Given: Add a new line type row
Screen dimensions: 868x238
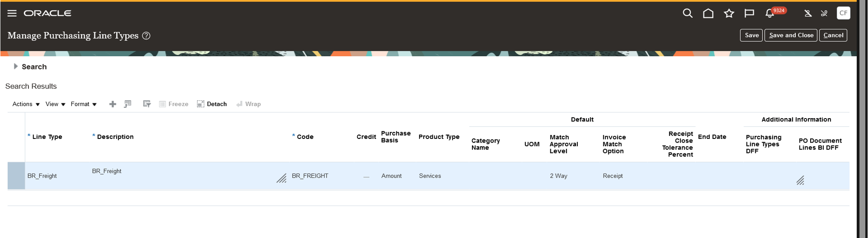Looking at the screenshot, I should pyautogui.click(x=112, y=104).
